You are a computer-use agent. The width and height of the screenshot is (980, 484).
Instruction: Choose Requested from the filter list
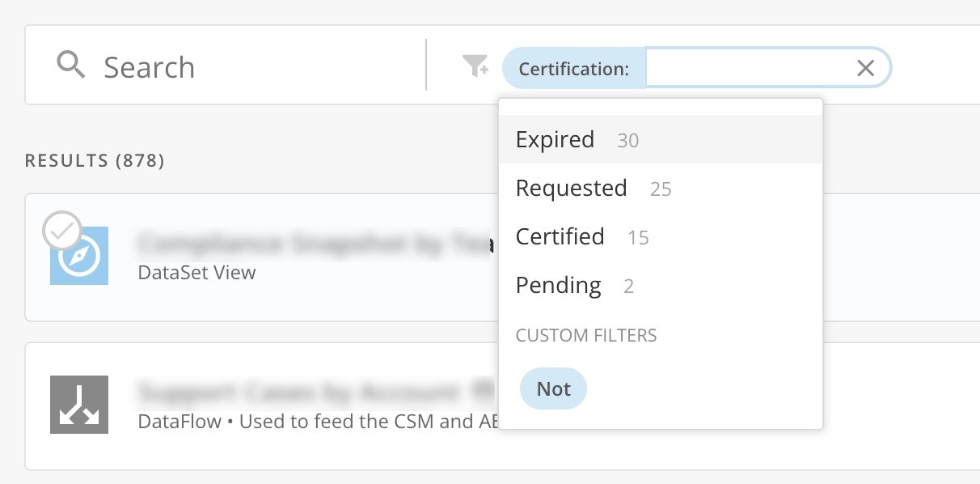(571, 188)
